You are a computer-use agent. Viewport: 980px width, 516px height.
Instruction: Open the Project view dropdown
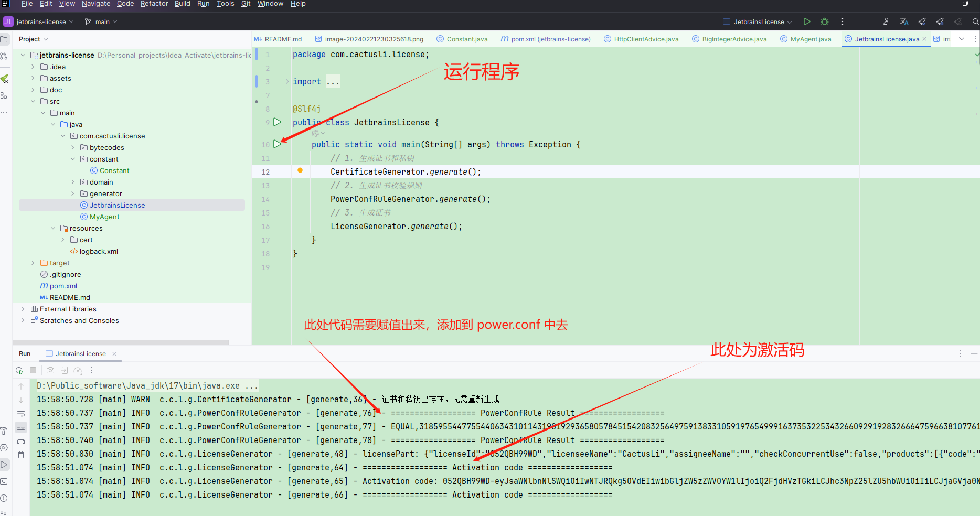point(33,39)
